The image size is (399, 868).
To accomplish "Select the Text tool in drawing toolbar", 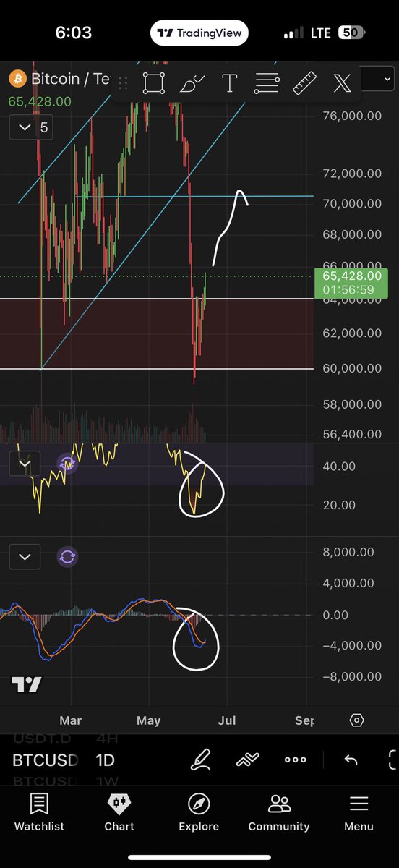I will pyautogui.click(x=229, y=83).
